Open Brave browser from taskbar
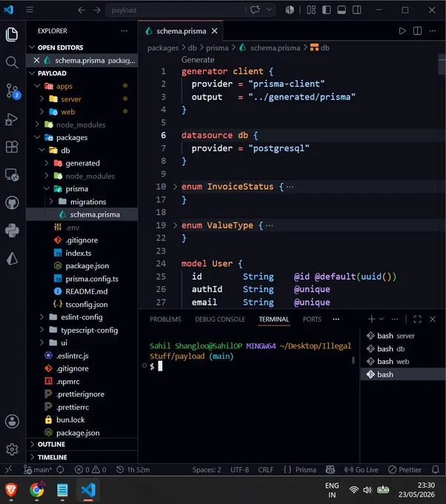The image size is (446, 504). [11, 490]
